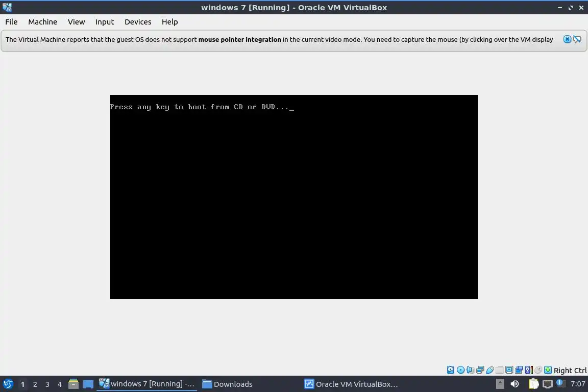Viewport: 588px width, 392px height.
Task: Suppress future mouse integration notifications
Action: click(577, 39)
